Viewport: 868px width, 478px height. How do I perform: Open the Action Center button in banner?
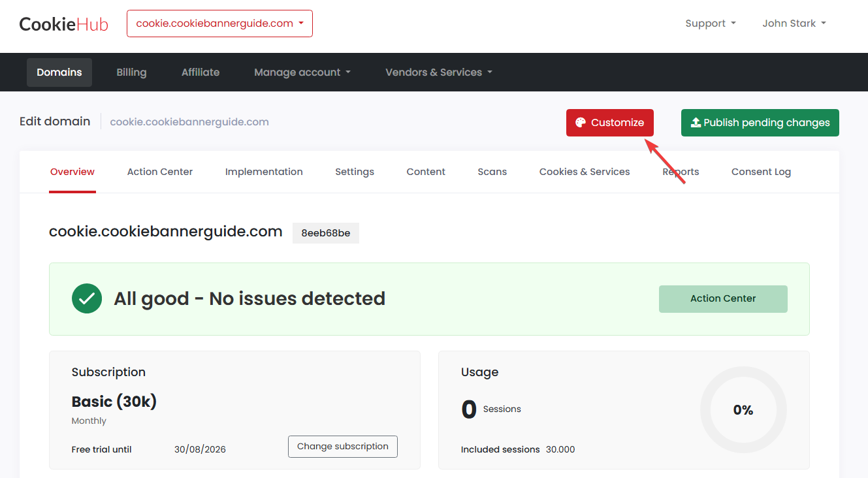pos(723,299)
